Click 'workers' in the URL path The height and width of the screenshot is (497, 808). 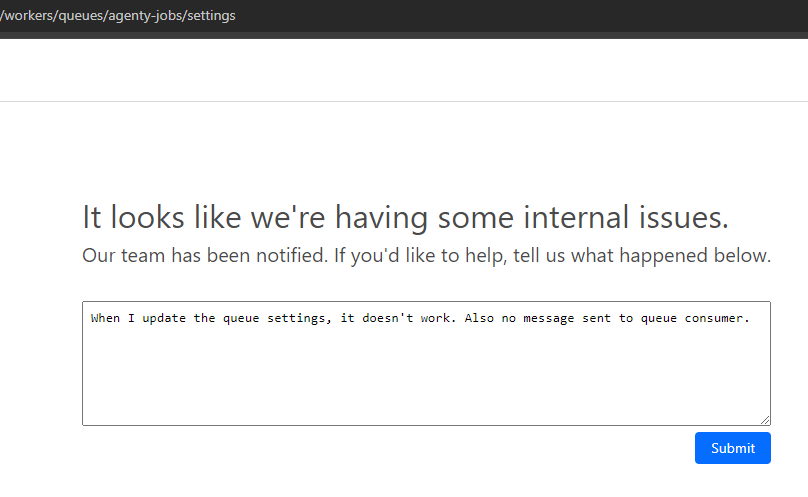pos(29,16)
